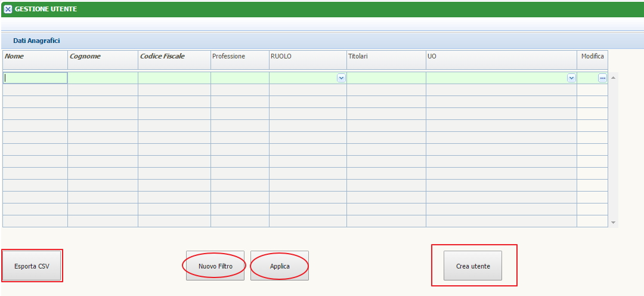Screen dimensions: 644x296
Task: Click the Crea utente button
Action: pyautogui.click(x=473, y=266)
